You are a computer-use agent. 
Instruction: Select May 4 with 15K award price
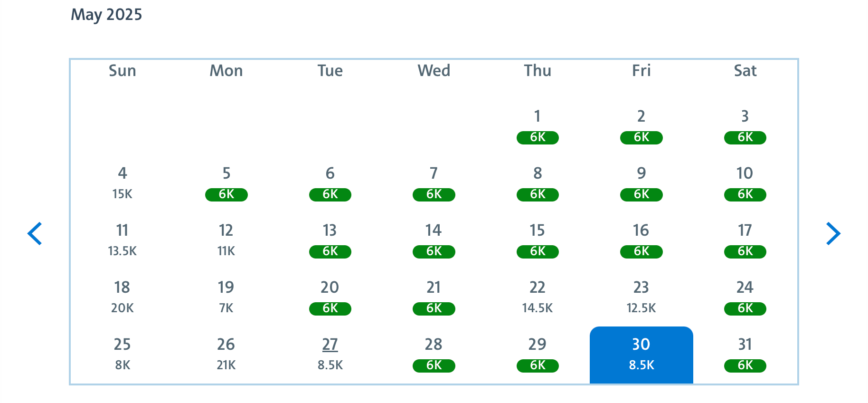[122, 183]
